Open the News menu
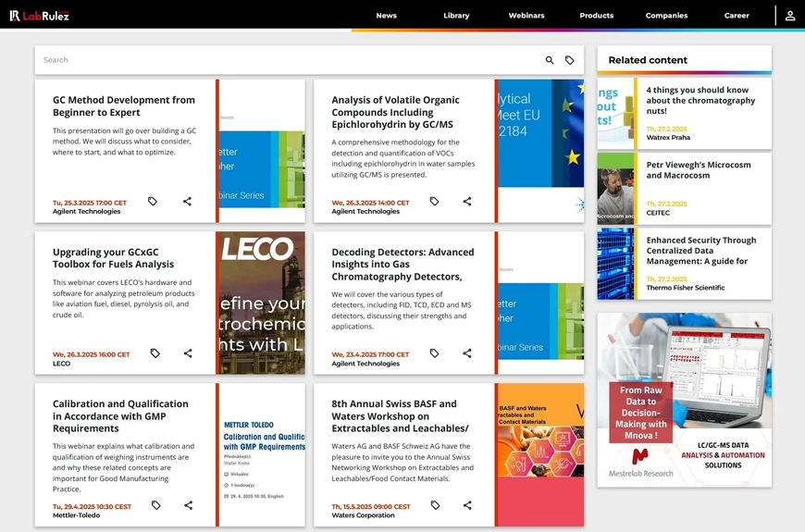 pyautogui.click(x=387, y=16)
